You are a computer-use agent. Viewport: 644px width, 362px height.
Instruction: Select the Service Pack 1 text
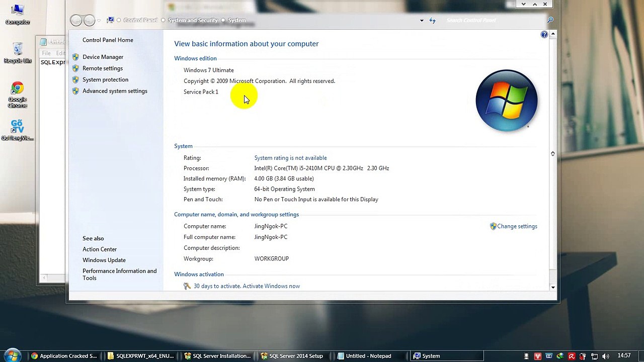point(201,92)
